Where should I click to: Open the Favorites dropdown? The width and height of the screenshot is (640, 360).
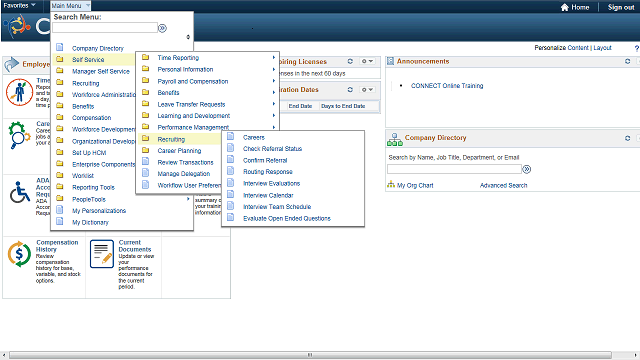tap(20, 5)
